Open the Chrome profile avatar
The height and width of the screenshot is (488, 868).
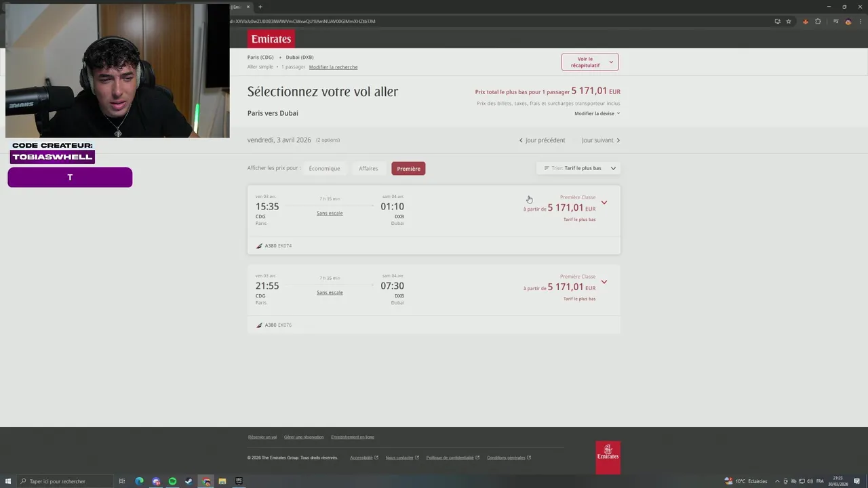tap(848, 21)
